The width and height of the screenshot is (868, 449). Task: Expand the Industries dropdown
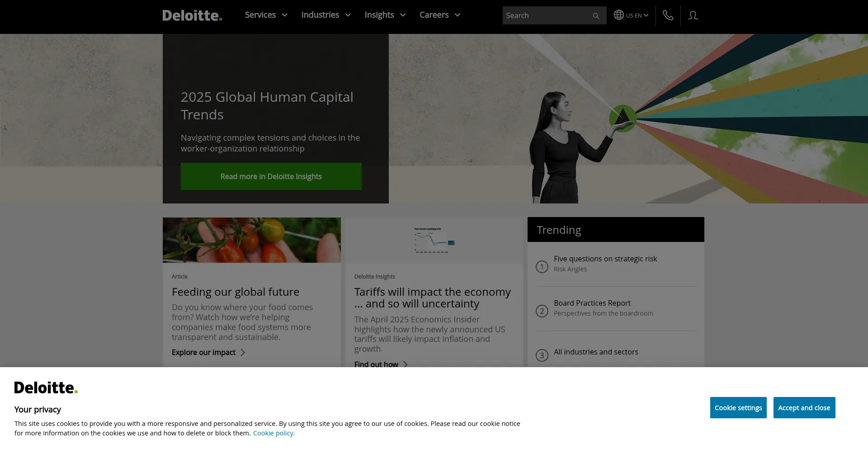point(325,15)
